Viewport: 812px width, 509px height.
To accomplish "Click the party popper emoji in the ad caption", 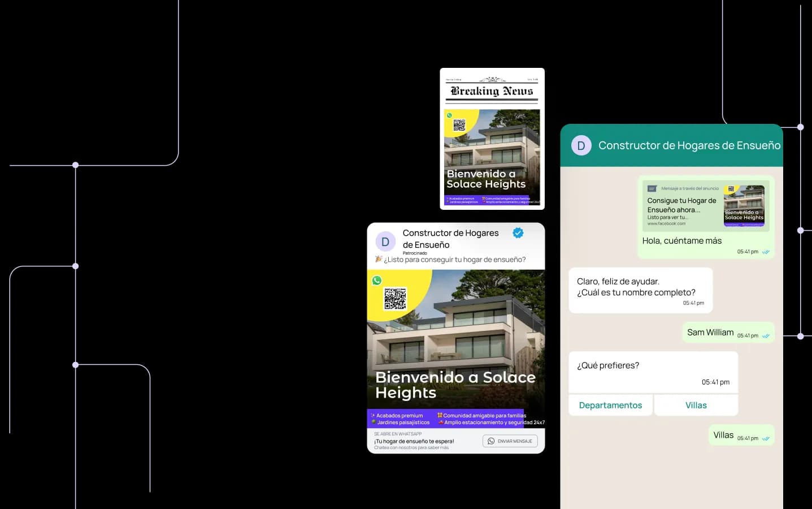I will coord(379,260).
